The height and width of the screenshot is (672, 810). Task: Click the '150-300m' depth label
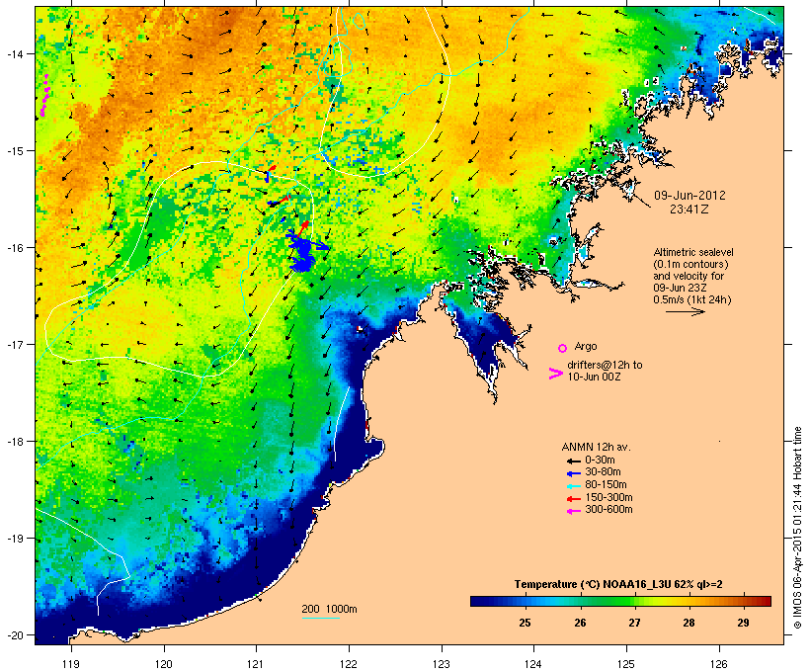pyautogui.click(x=608, y=497)
